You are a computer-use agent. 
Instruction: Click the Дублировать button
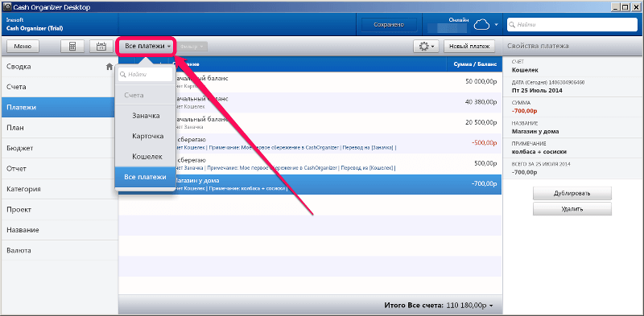(572, 193)
